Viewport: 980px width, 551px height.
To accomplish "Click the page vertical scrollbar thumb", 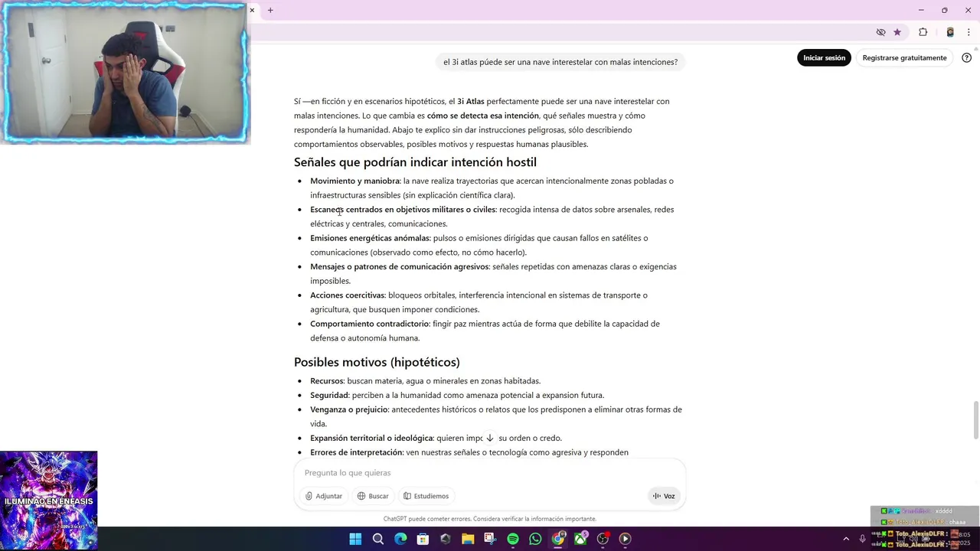I will 975,420.
